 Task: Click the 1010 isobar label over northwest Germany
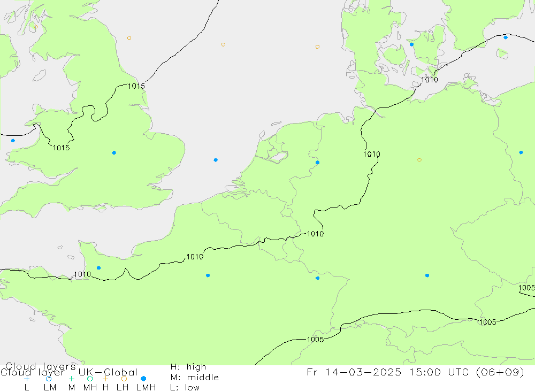[372, 154]
